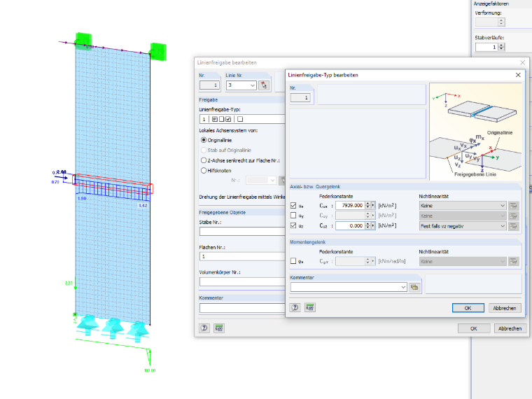Edit nonlinearity button in the uy row

pos(513,216)
